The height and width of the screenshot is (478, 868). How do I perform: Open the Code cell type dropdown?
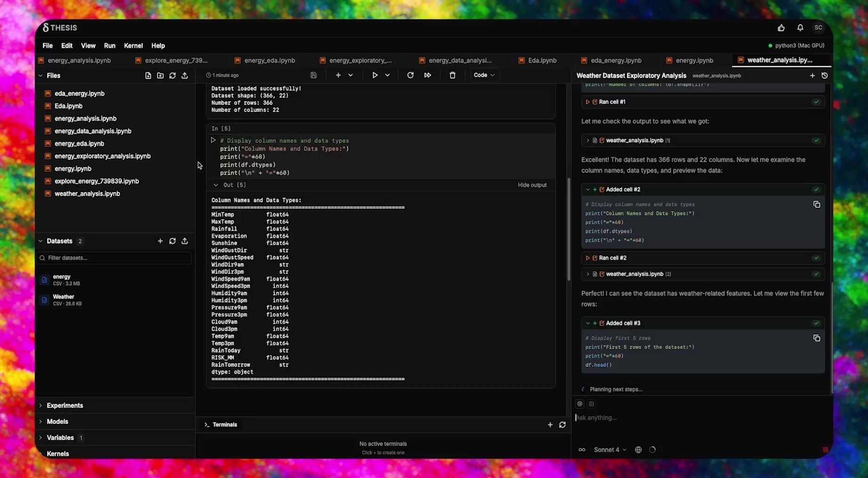coord(484,75)
